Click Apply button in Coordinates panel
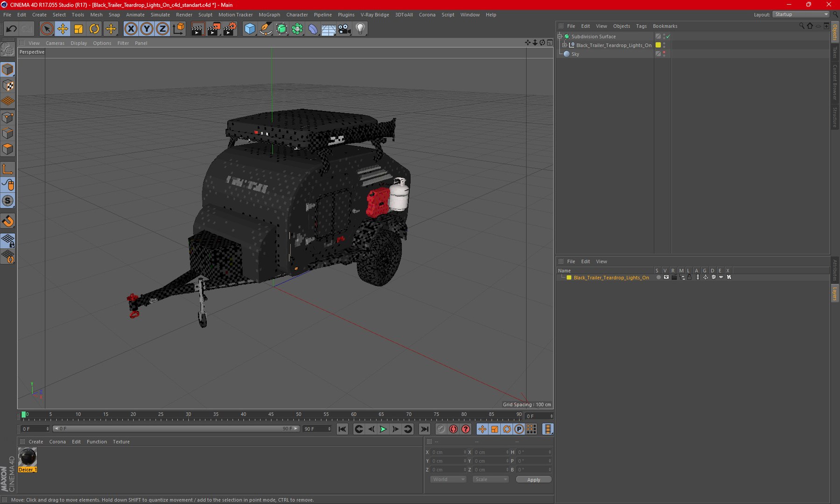 [x=534, y=479]
